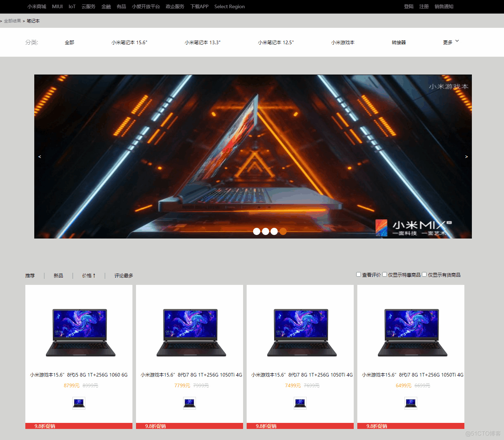Sort products by 新品
Screen dimensions: 504x440
[x=58, y=276]
